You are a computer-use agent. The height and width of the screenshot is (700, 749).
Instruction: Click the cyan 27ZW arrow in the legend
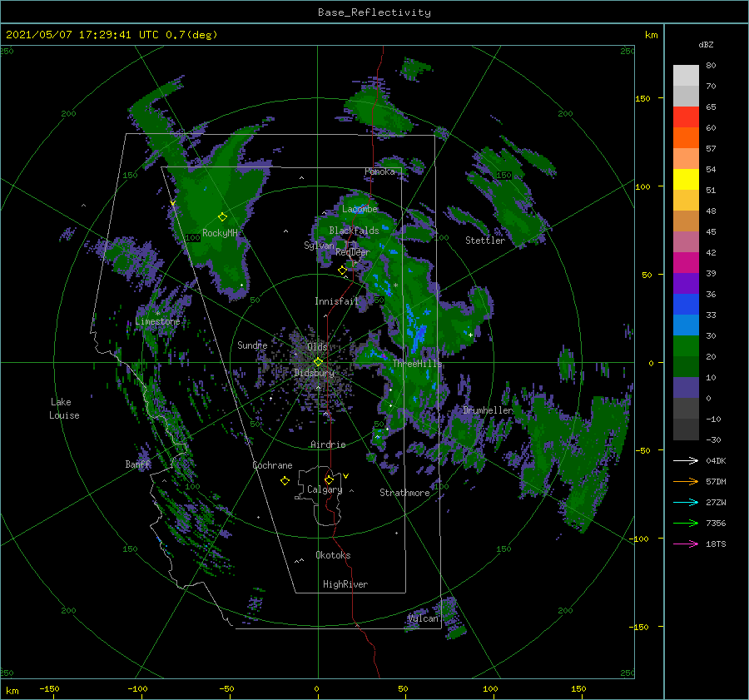686,502
